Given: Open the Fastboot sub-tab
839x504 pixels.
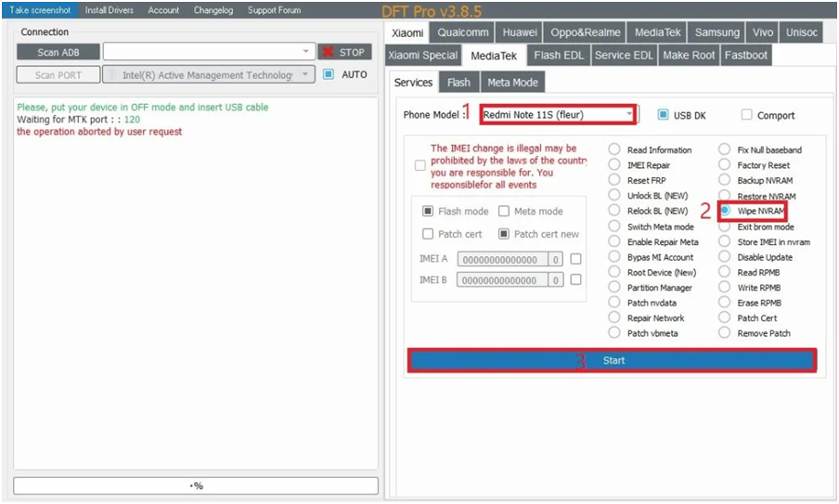Looking at the screenshot, I should [x=746, y=55].
